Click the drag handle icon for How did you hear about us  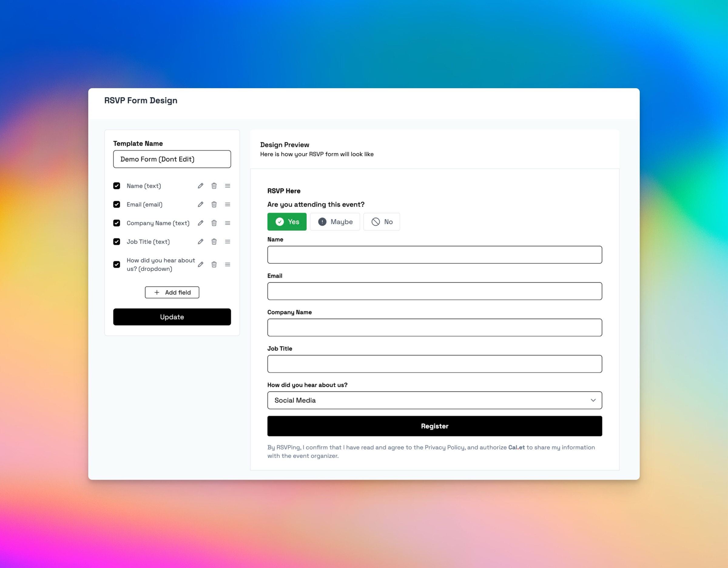227,265
